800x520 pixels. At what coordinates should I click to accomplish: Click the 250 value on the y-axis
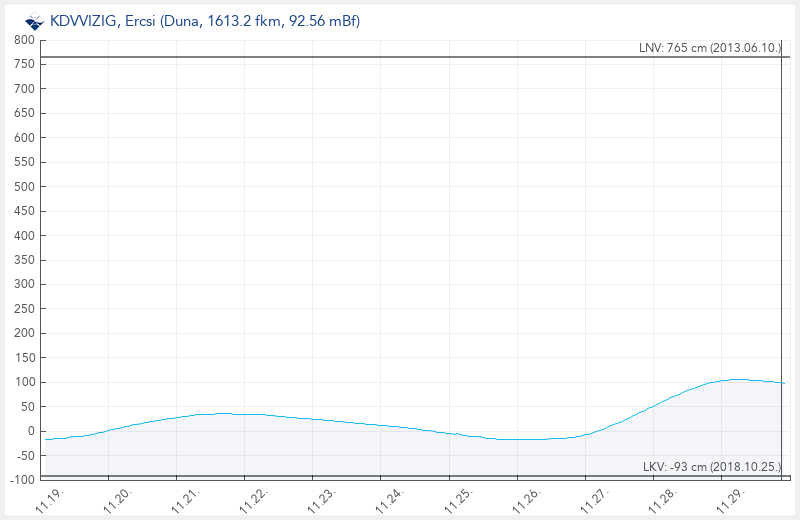pyautogui.click(x=25, y=309)
